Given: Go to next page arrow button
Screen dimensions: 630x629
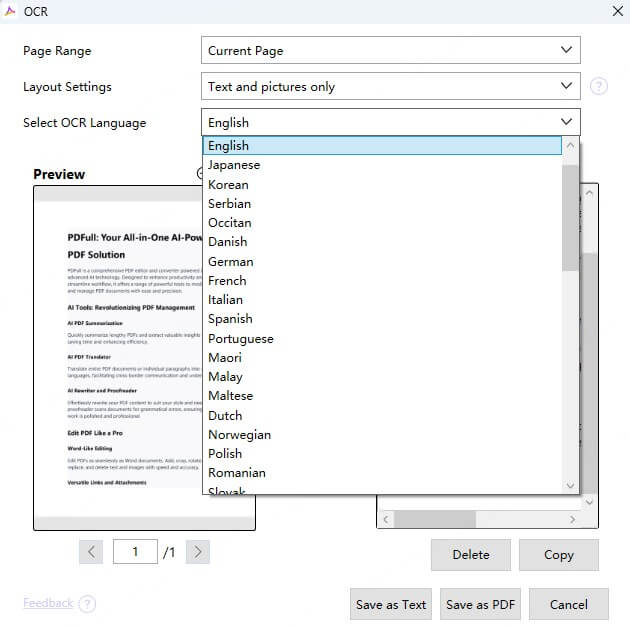Looking at the screenshot, I should [197, 551].
